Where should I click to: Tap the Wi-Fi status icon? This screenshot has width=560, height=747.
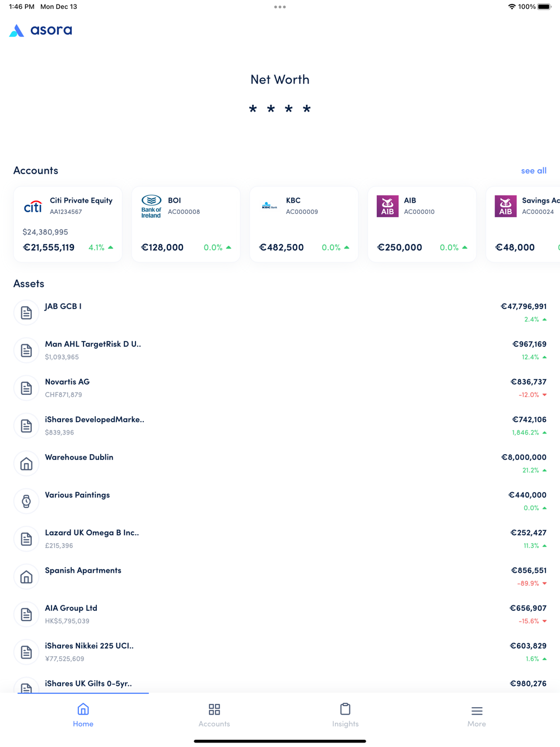[x=511, y=7]
